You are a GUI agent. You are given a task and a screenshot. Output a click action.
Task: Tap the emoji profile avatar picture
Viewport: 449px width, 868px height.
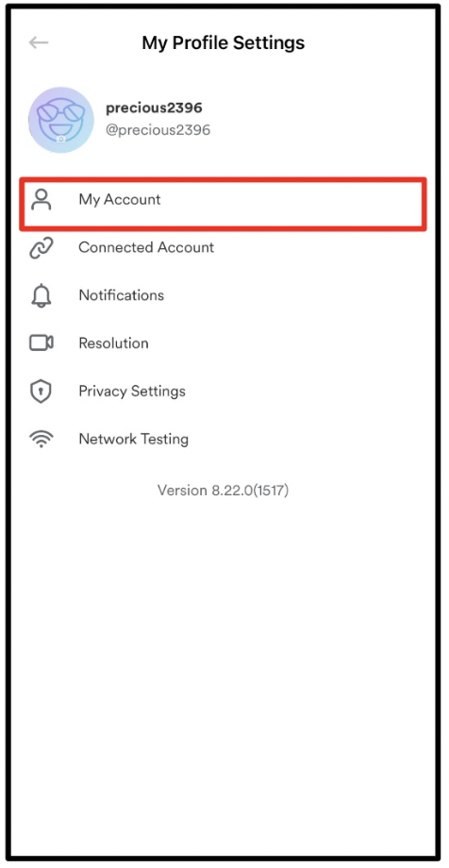(x=61, y=120)
